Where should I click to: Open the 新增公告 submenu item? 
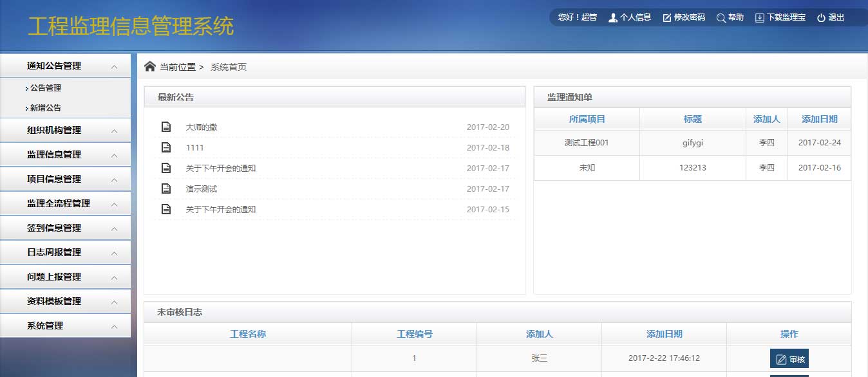pyautogui.click(x=46, y=108)
